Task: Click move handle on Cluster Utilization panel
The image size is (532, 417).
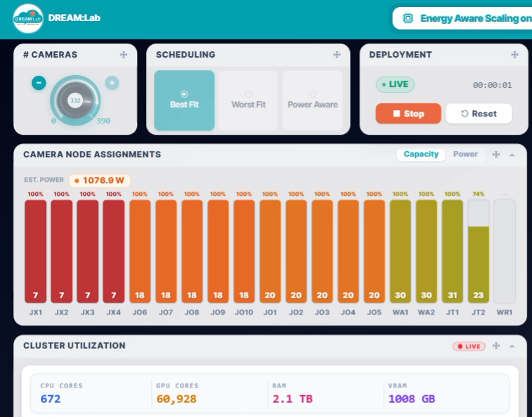Action: 496,346
